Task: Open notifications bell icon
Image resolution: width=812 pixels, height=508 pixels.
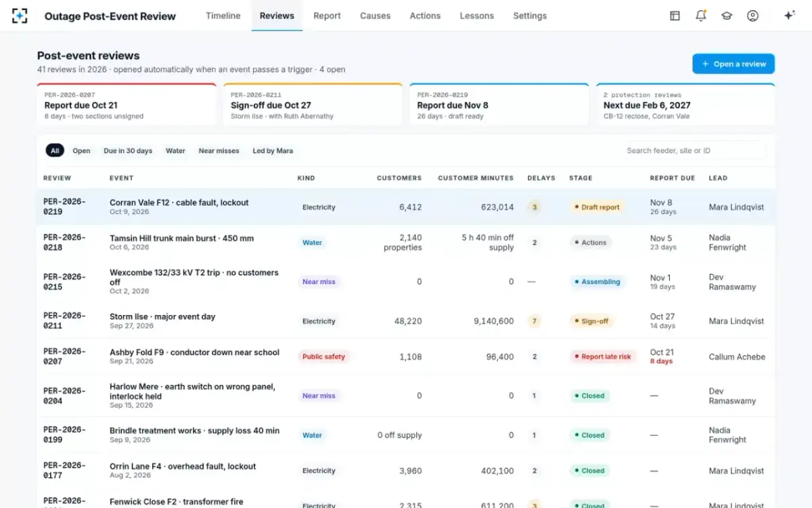Action: (700, 16)
